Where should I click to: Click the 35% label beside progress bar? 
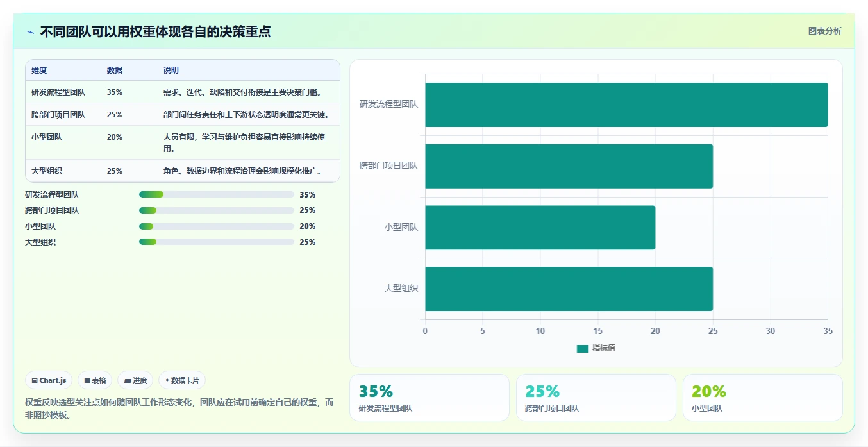point(308,195)
